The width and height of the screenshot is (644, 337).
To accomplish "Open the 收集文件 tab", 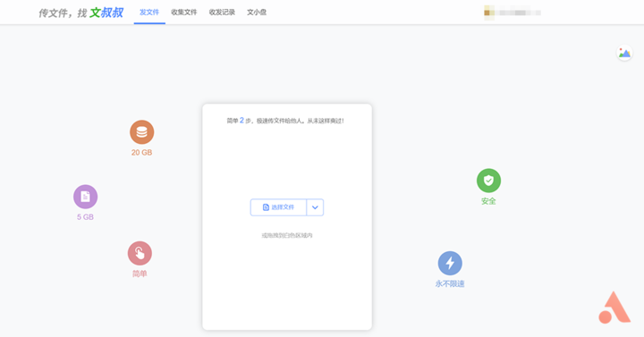I will coord(184,13).
